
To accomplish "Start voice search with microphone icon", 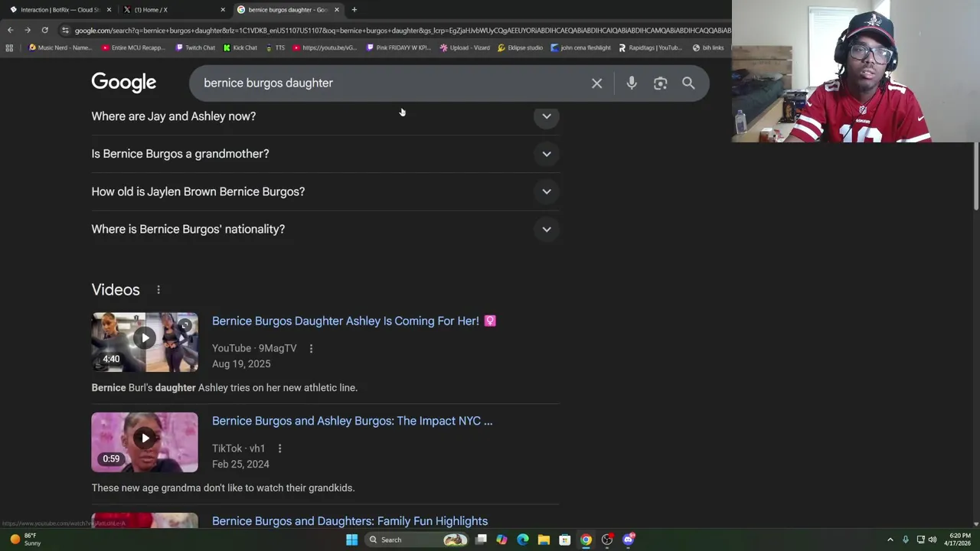I will tap(632, 83).
